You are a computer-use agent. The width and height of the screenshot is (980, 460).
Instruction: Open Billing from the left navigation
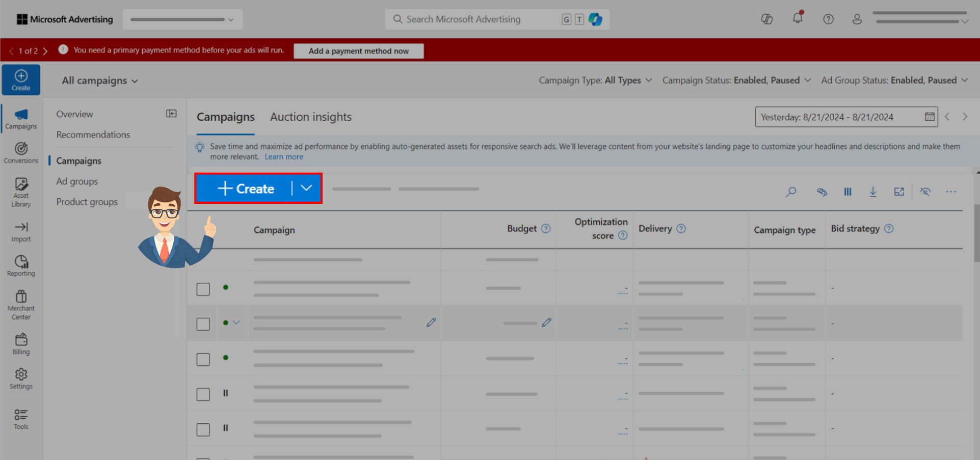pyautogui.click(x=21, y=343)
